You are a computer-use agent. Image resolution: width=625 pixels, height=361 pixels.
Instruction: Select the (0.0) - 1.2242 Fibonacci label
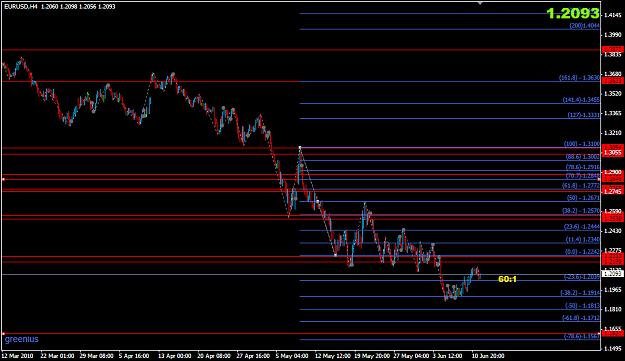pyautogui.click(x=582, y=252)
